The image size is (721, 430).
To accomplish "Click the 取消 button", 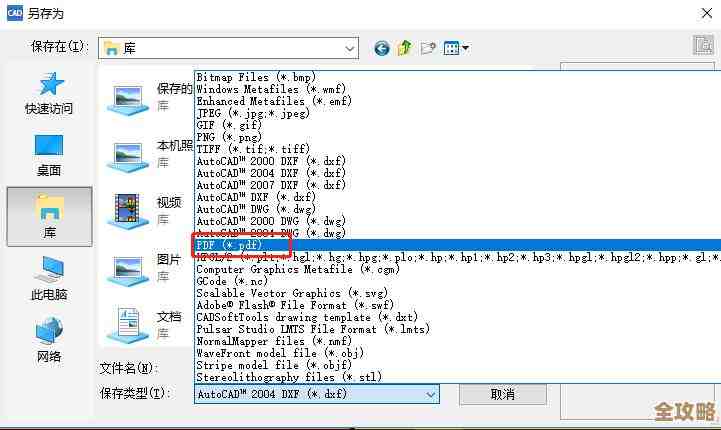I will click(503, 394).
